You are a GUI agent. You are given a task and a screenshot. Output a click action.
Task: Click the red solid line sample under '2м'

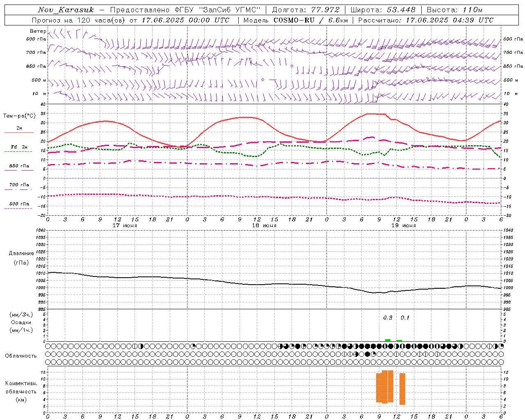point(19,132)
